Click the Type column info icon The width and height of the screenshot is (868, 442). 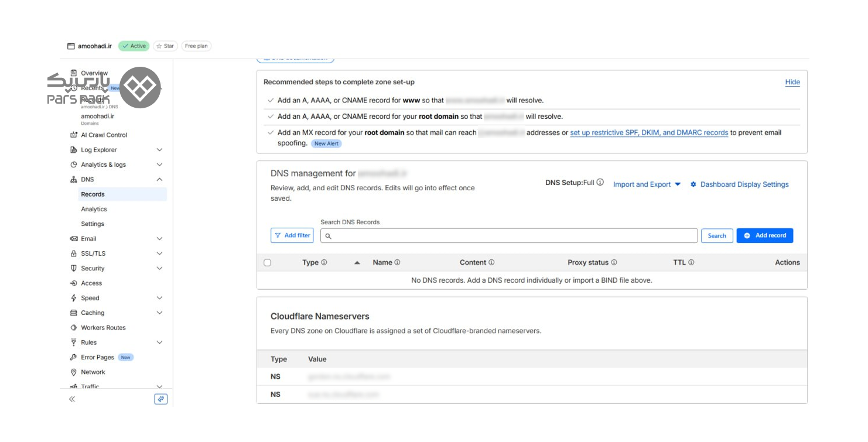(324, 263)
